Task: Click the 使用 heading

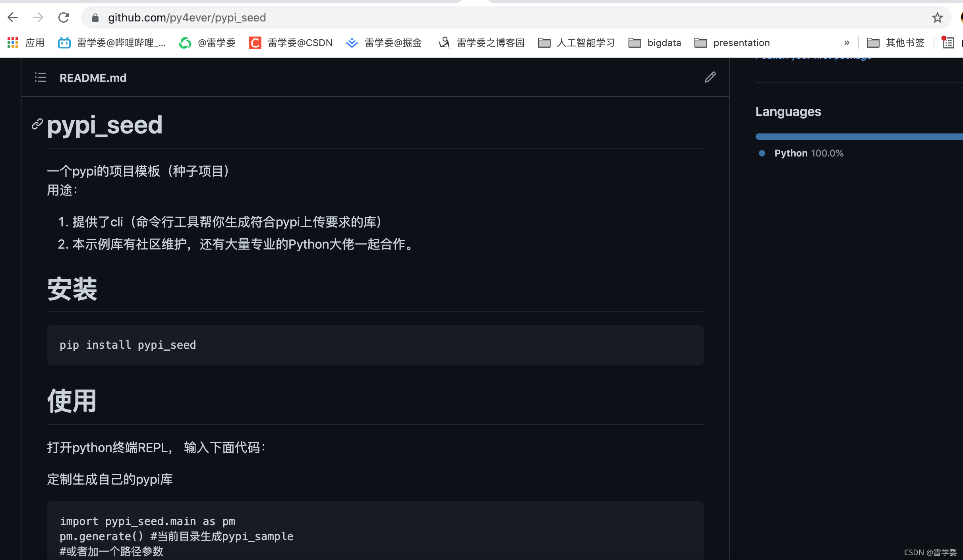Action: [72, 401]
